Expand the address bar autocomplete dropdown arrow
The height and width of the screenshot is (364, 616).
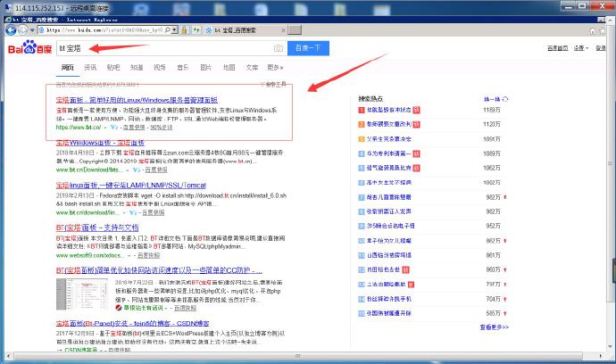[x=174, y=29]
